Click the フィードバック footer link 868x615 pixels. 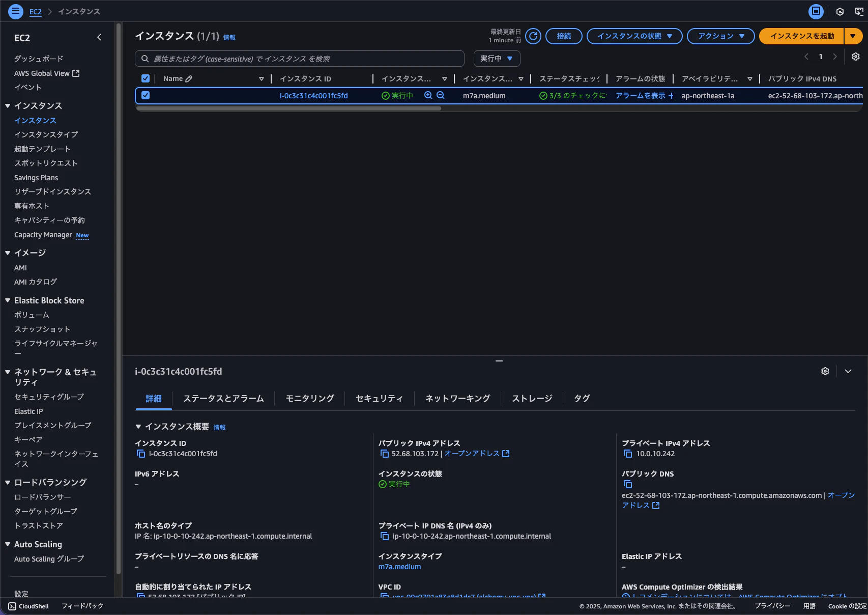click(82, 606)
